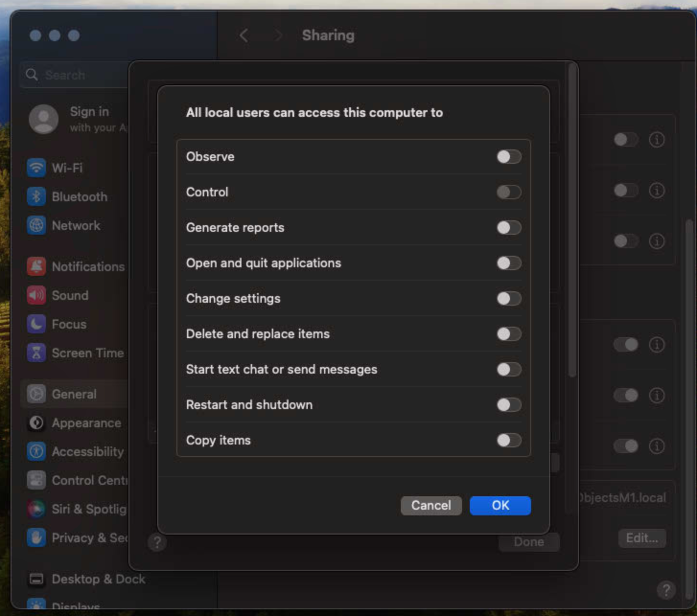Click the dimmed Done button
Screen dimensions: 697x616
pyautogui.click(x=529, y=542)
